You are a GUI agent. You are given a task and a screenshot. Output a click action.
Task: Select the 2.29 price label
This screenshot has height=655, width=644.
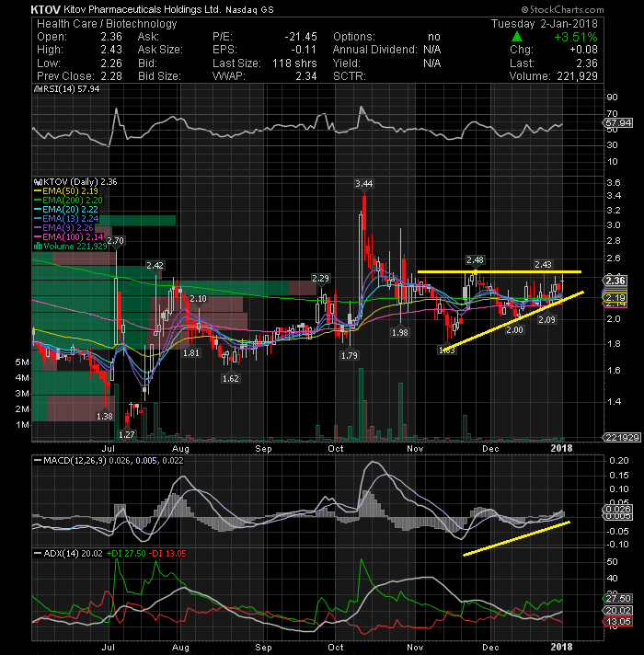tap(320, 278)
